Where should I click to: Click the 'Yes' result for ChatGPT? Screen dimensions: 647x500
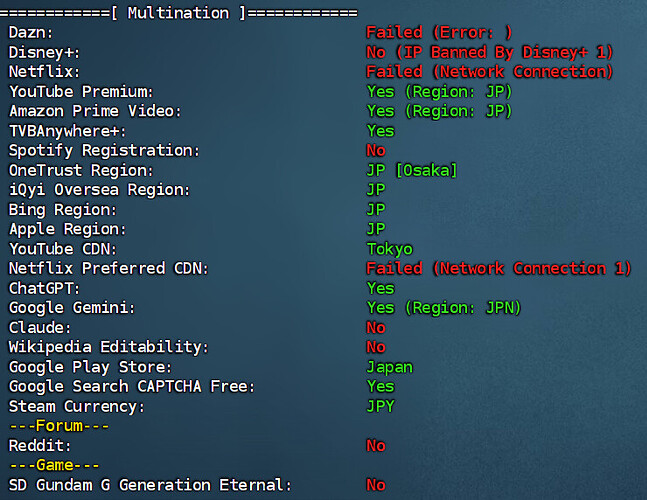[x=380, y=288]
